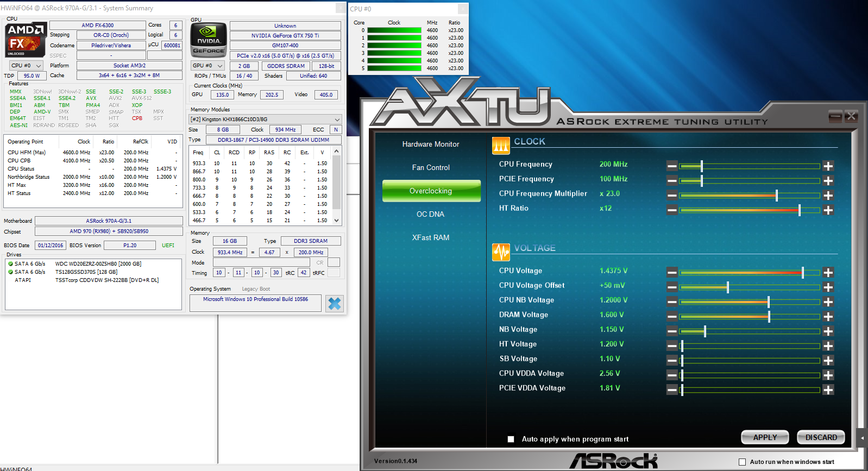Click the ASRock 970A-G/3.1 motherboard field
This screenshot has height=471, width=868.
coord(109,221)
